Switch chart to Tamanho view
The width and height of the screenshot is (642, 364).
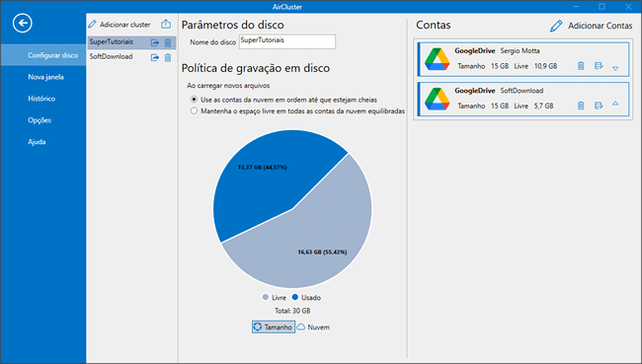pyautogui.click(x=273, y=327)
